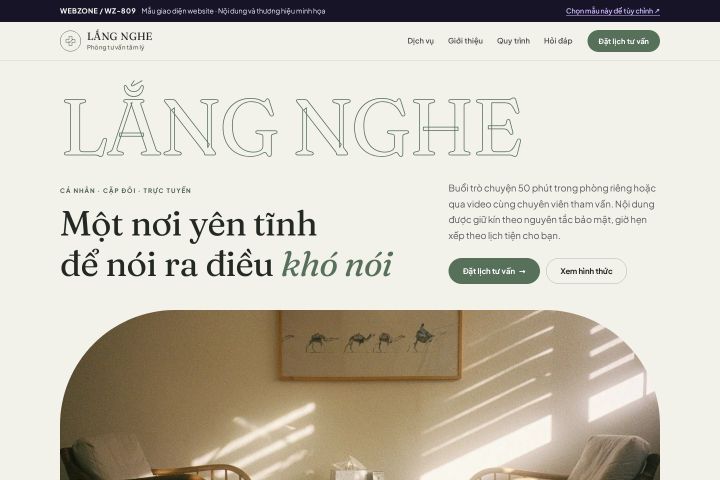Click the Lắng Nghe round logo icon
The image size is (720, 480).
[70, 41]
